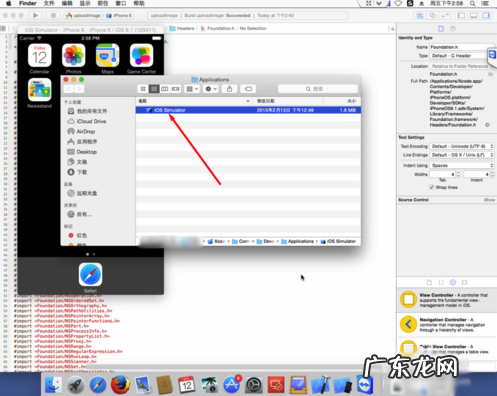The width and height of the screenshot is (497, 396).
Task: Open the Apple menu
Action: coord(9,3)
